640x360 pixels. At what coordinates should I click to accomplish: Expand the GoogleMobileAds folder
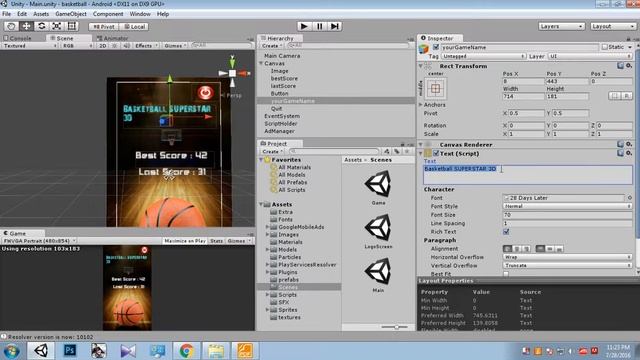[x=268, y=227]
